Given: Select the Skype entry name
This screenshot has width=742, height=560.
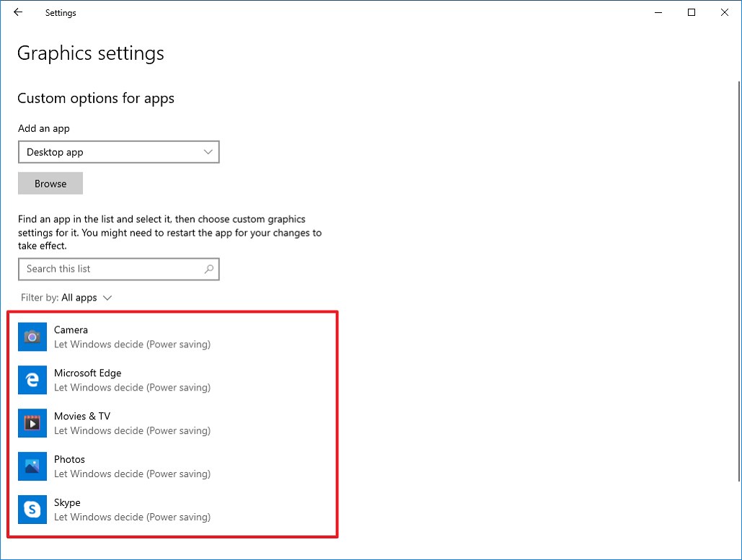Looking at the screenshot, I should pos(67,503).
